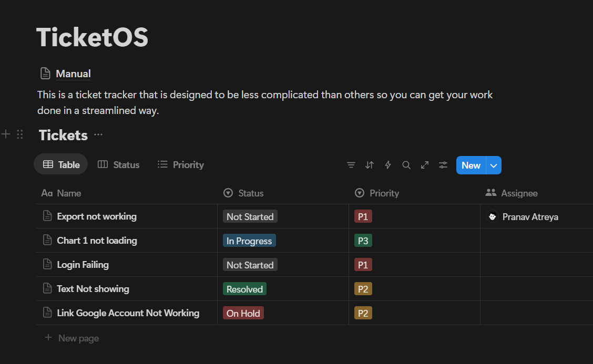Click the Tickets database heading

(63, 135)
